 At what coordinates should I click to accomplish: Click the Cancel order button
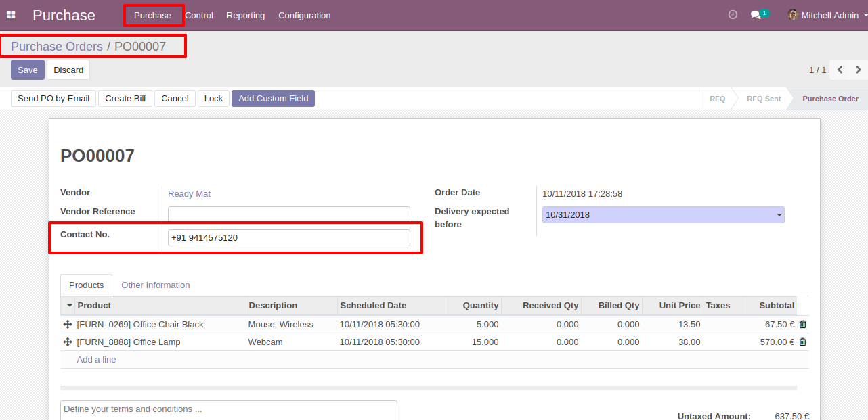pos(175,99)
